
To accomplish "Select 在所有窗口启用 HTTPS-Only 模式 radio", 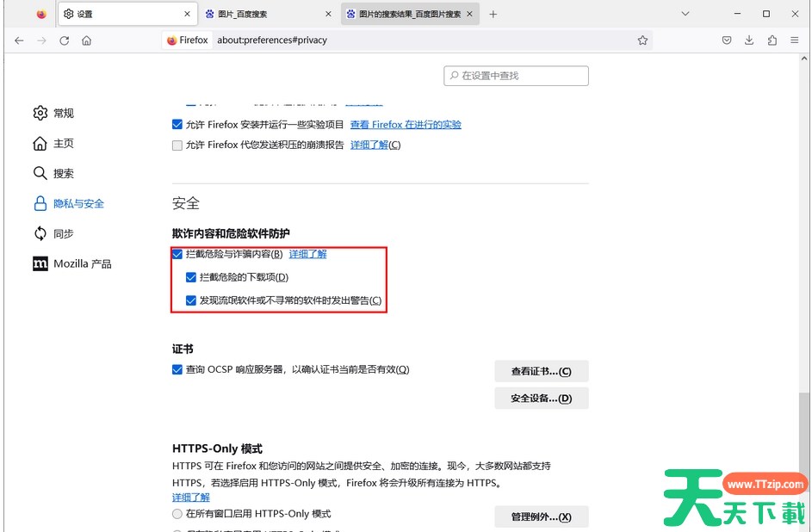I will click(x=177, y=514).
